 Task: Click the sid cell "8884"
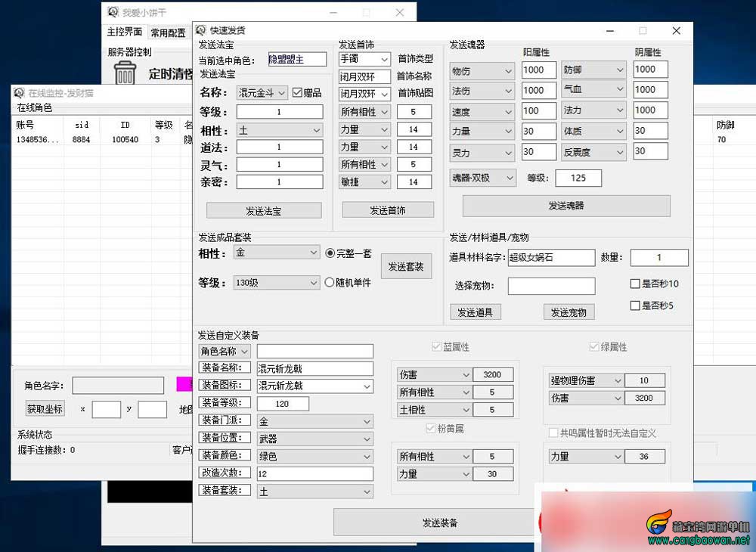point(81,139)
